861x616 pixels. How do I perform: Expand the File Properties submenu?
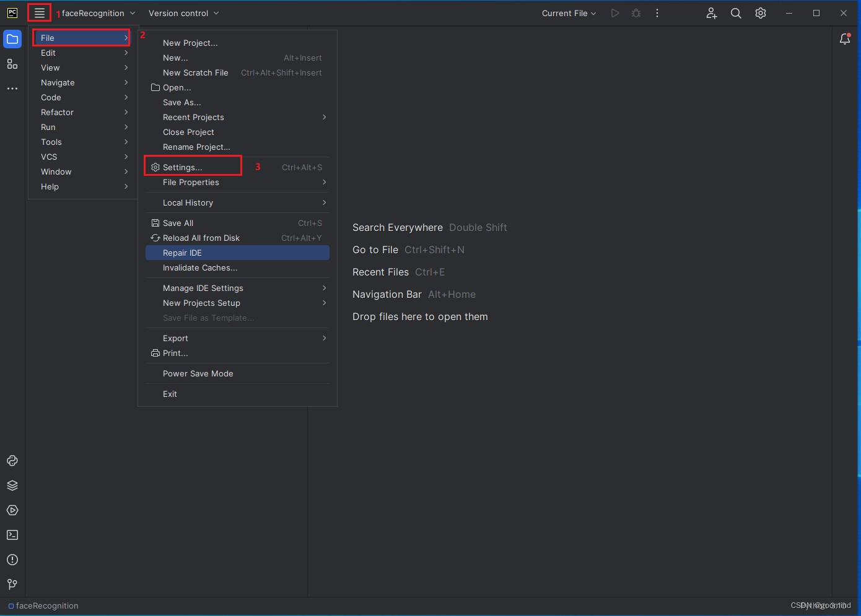pos(237,182)
